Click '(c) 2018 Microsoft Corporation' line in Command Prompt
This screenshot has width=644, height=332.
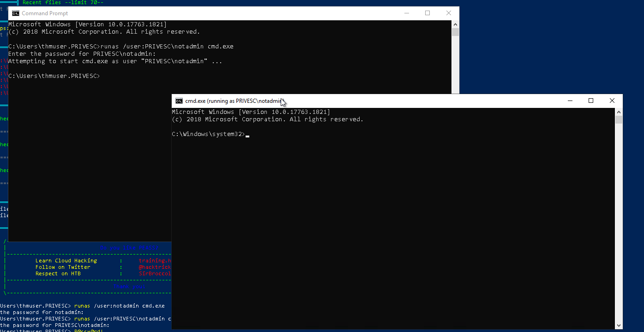(104, 32)
